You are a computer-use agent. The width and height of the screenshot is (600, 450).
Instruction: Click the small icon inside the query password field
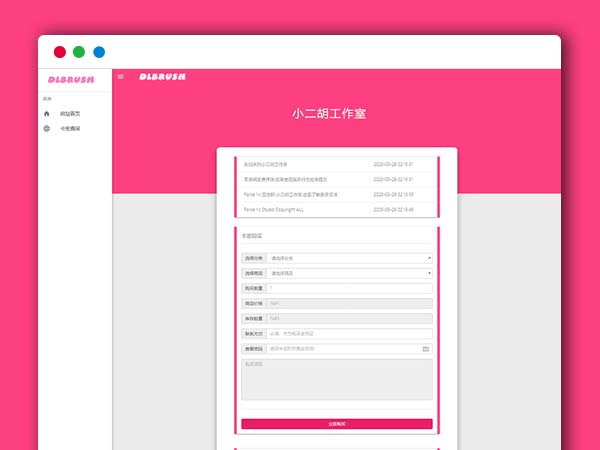click(x=426, y=349)
